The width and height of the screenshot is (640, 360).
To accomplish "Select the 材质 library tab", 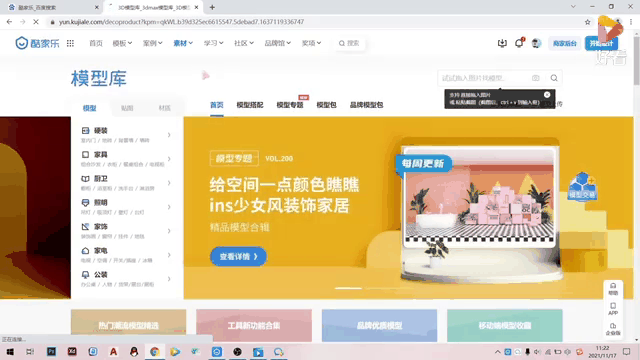I will 164,108.
